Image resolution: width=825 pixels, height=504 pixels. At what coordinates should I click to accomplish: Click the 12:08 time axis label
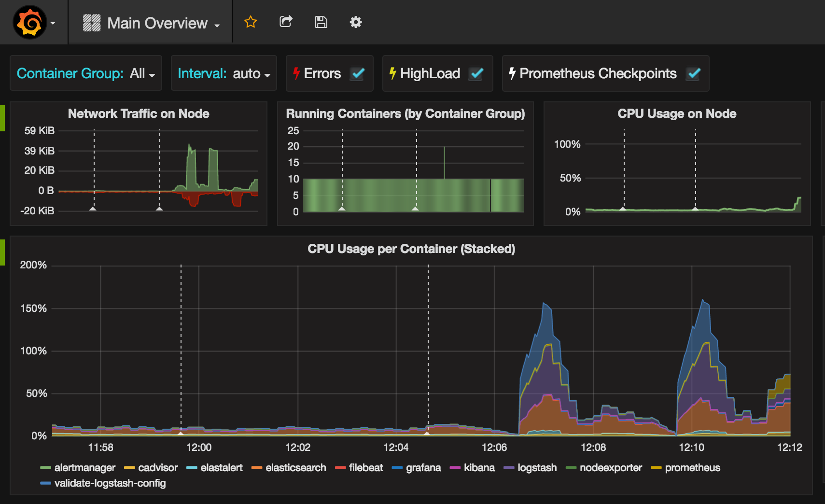(x=593, y=448)
